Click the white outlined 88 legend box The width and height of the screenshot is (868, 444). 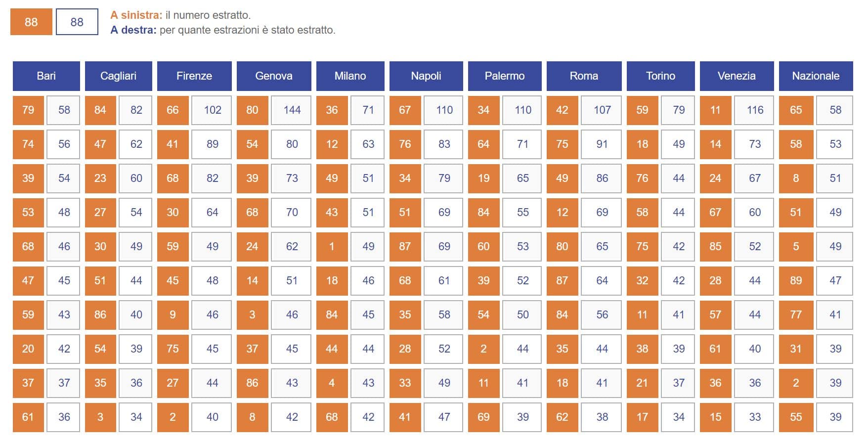[x=77, y=22]
